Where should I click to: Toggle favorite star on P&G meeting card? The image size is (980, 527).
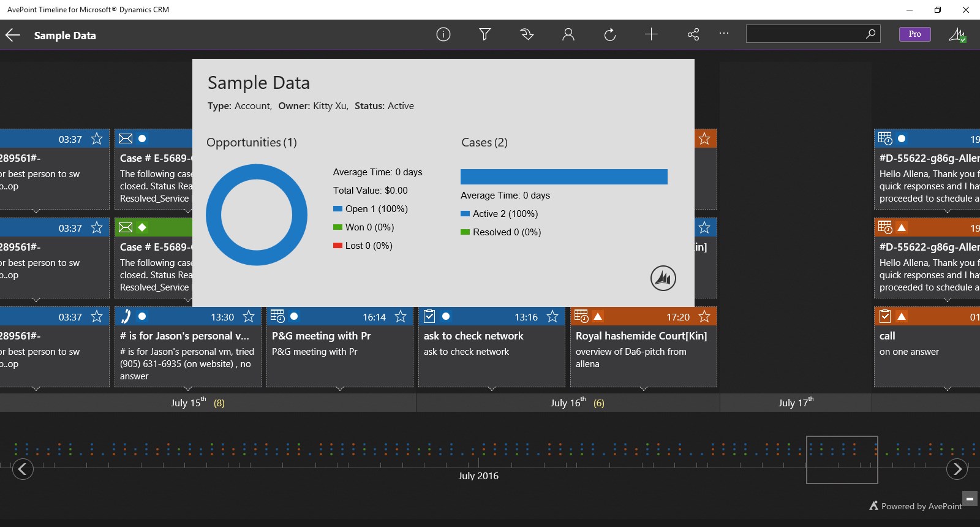click(x=401, y=316)
